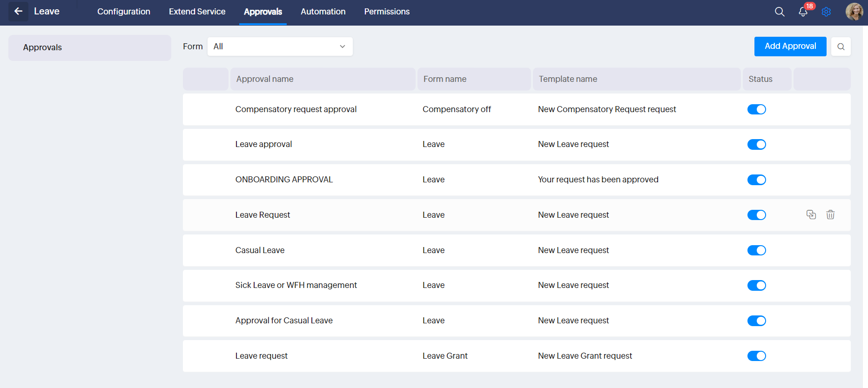Screen dimensions: 868x388
Task: Switch to the Configuration tab
Action: tap(124, 12)
